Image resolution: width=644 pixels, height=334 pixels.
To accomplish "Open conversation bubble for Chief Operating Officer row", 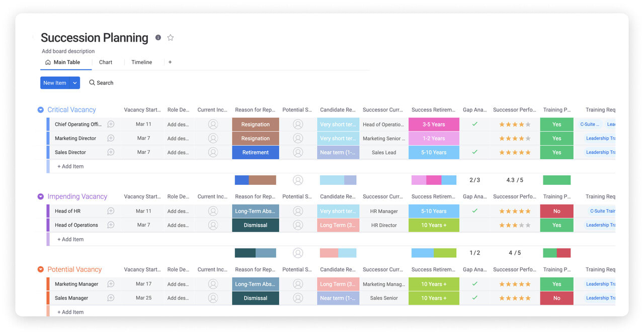I will click(111, 124).
